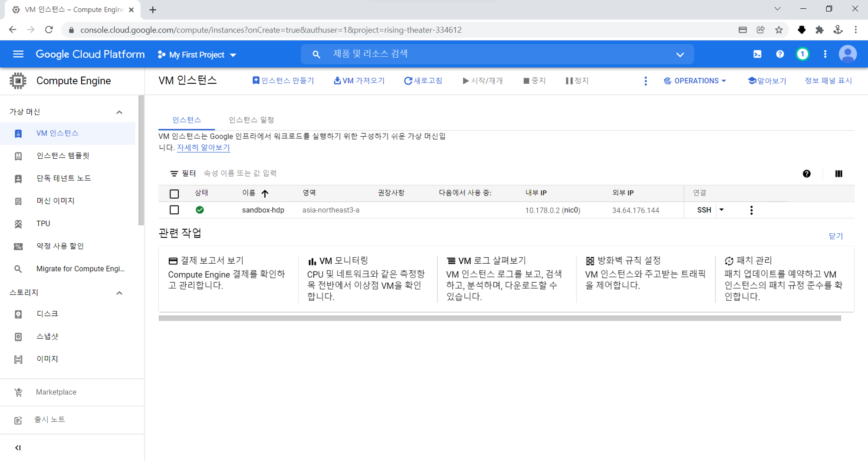The image size is (868, 461).
Task: Click the 인스턴스 템플릿 sidebar icon
Action: tap(18, 156)
